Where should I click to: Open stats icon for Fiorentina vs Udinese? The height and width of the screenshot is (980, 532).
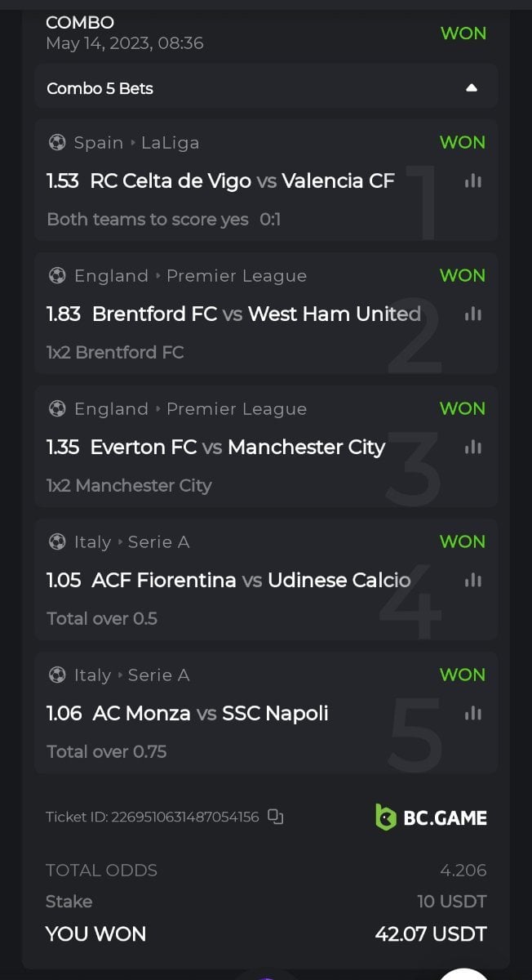tap(472, 581)
